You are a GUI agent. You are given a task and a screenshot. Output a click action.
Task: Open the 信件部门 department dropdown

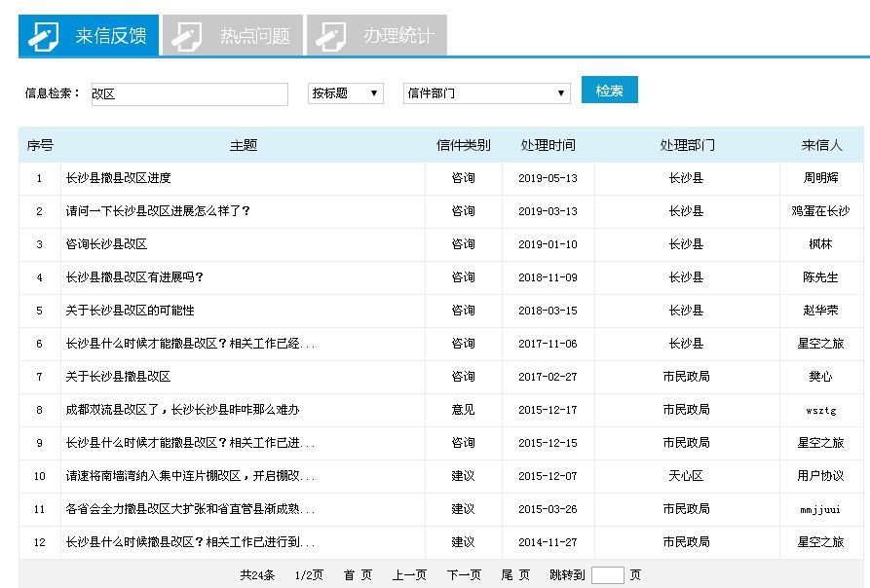487,92
